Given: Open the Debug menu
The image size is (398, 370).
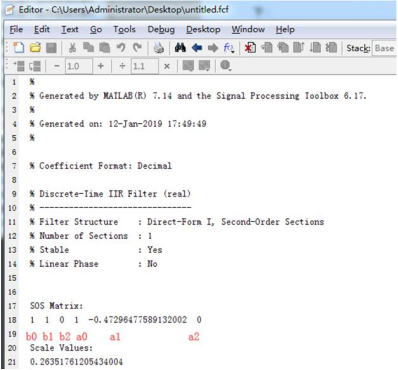Looking at the screenshot, I should 161,29.
